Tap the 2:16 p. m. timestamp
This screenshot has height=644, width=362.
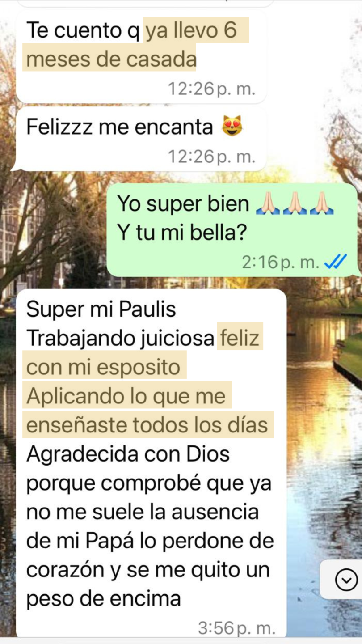click(x=281, y=262)
